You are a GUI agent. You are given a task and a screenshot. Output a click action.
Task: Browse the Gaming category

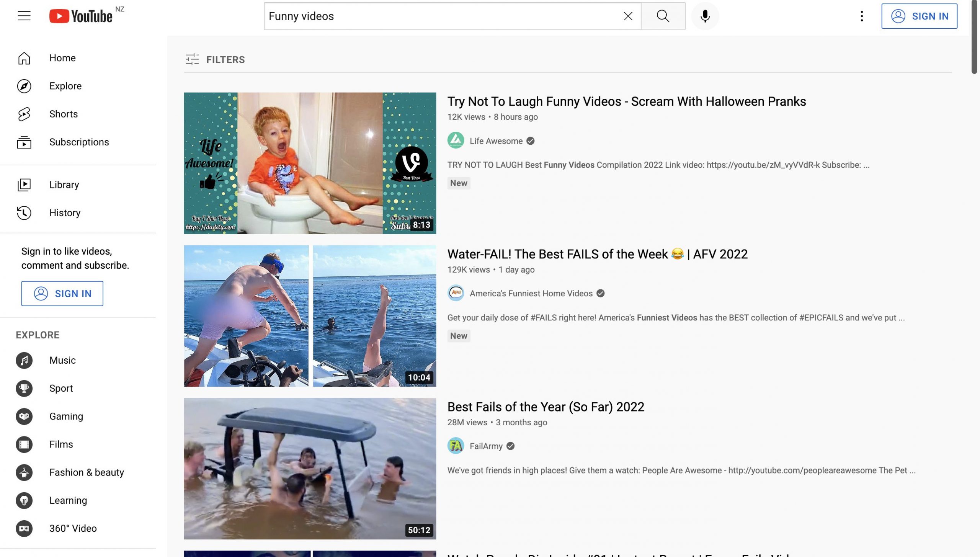point(66,417)
